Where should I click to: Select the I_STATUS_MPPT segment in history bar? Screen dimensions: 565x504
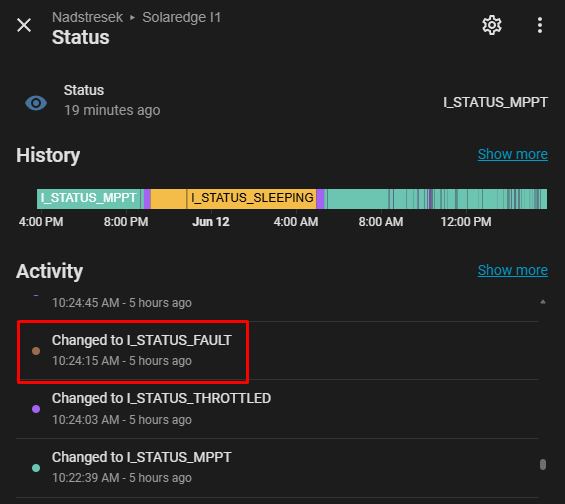(x=89, y=199)
